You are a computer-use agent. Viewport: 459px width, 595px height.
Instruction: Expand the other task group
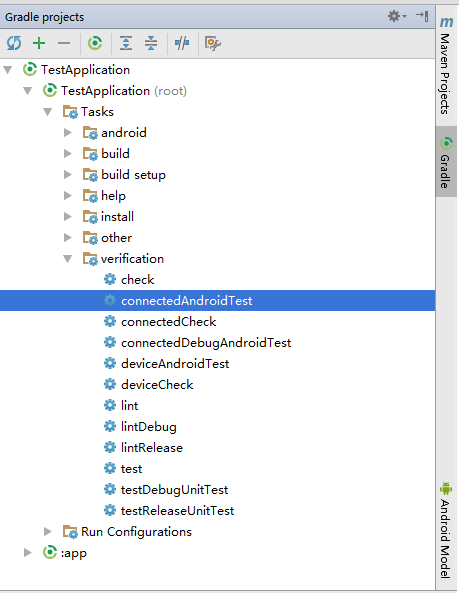(68, 238)
